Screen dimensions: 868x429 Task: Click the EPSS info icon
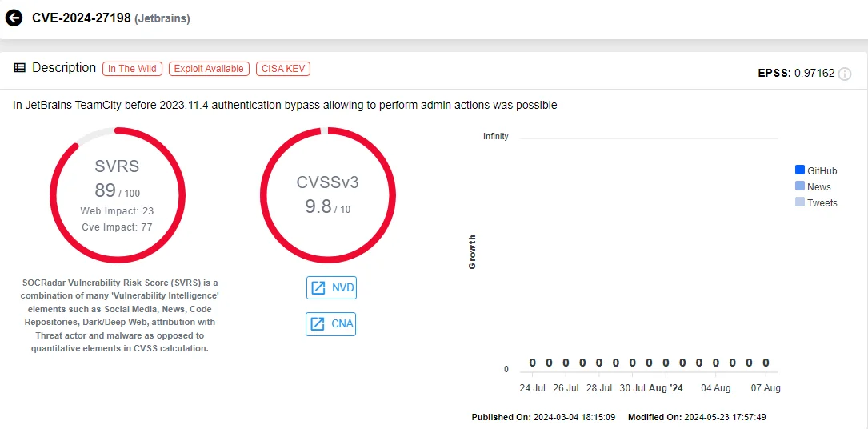pyautogui.click(x=844, y=74)
